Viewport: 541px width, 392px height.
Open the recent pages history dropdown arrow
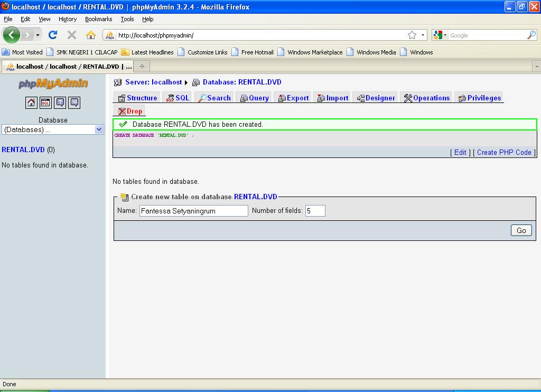(x=38, y=35)
